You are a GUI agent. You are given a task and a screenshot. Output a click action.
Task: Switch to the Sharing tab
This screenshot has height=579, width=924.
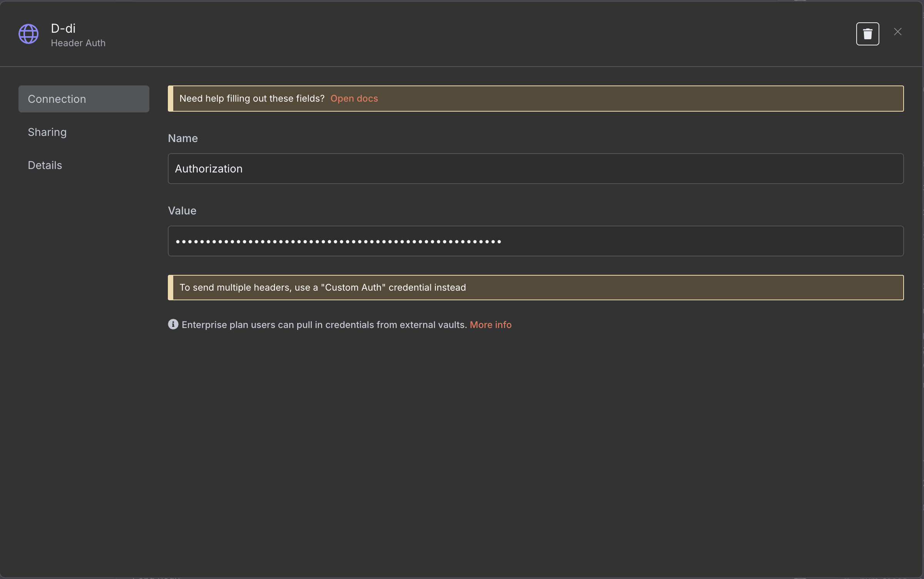pyautogui.click(x=47, y=132)
